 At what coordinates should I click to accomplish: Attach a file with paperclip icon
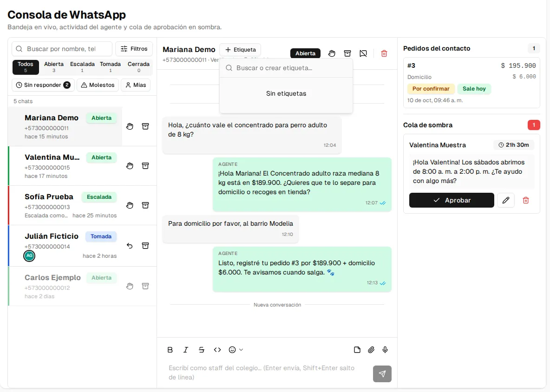(371, 350)
